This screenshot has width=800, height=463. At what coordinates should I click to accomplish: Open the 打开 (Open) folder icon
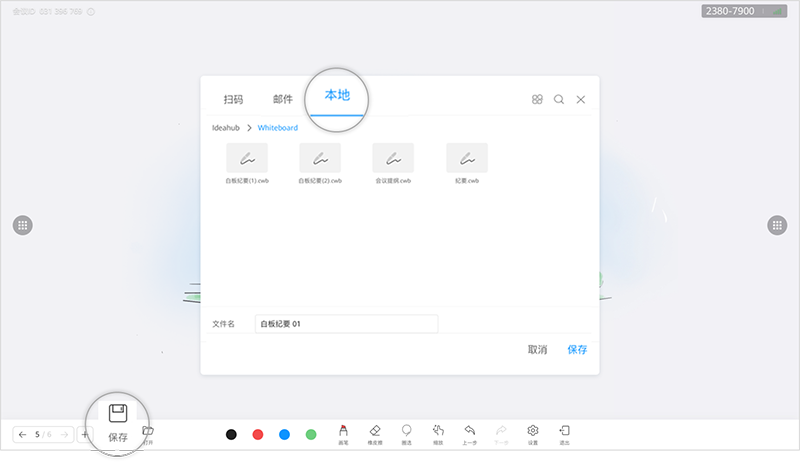click(148, 432)
